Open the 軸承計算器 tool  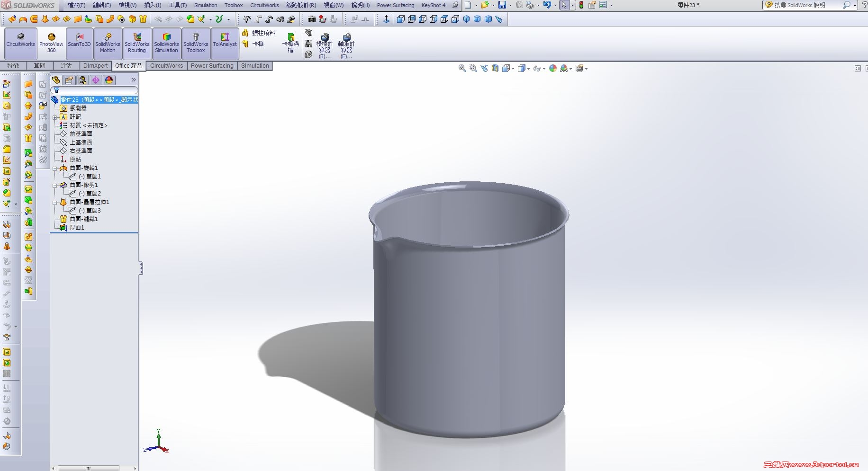[x=346, y=46]
